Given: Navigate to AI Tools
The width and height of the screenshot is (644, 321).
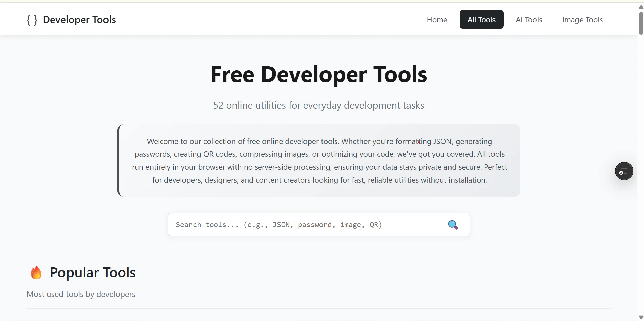Looking at the screenshot, I should (x=528, y=20).
